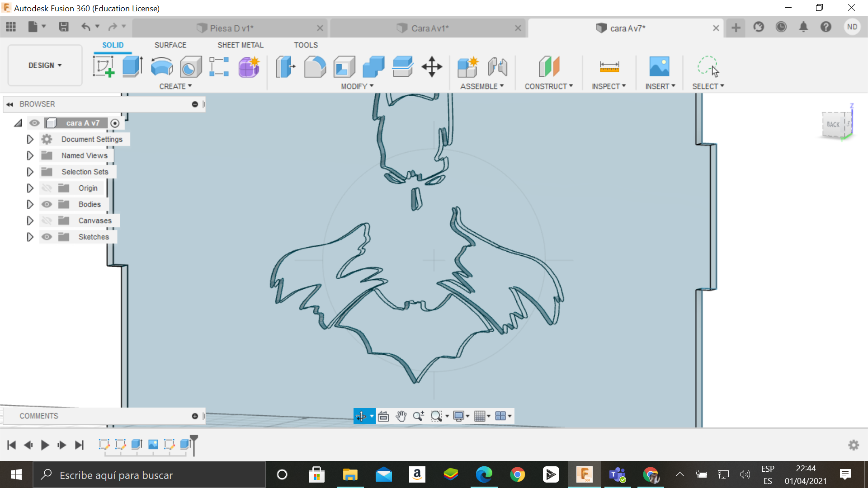Activate the cara A v7 component radio button
This screenshot has height=488, width=868.
[x=115, y=123]
